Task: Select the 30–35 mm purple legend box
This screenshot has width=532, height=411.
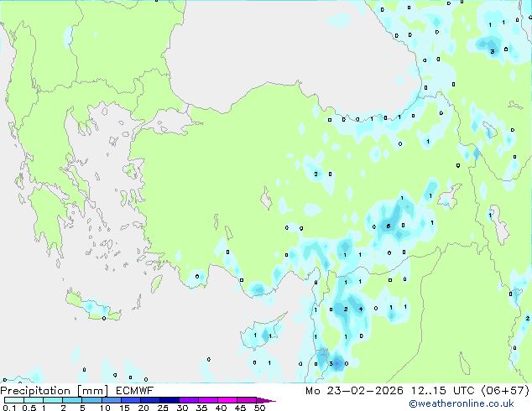Action: 189,400
